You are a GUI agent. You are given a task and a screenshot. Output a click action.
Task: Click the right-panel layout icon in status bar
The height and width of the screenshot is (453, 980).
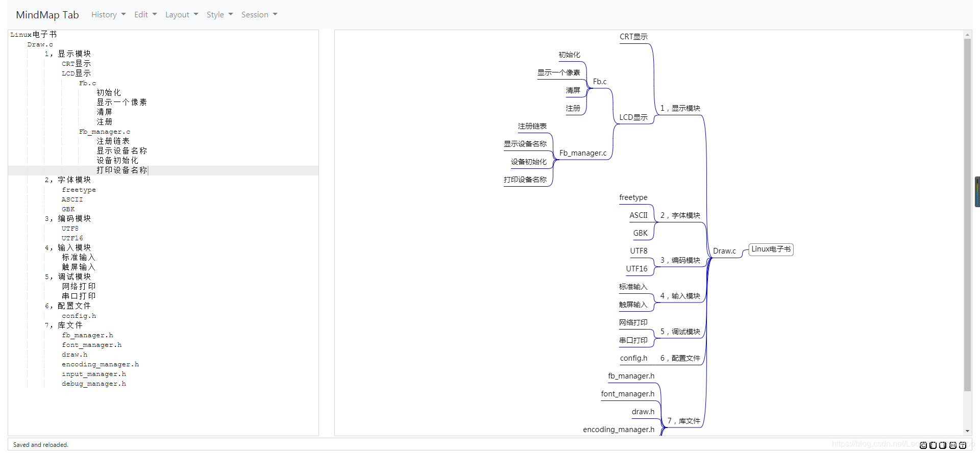(x=943, y=445)
